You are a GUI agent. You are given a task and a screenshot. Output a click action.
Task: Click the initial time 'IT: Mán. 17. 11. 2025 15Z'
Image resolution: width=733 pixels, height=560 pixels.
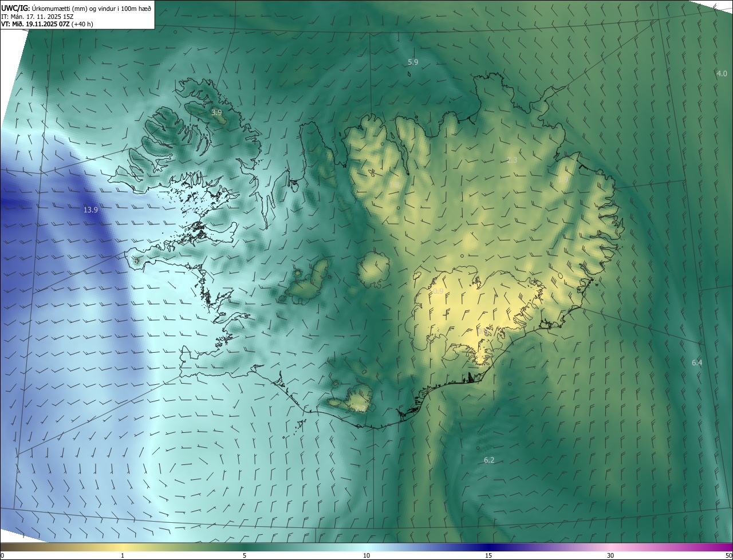coord(38,17)
